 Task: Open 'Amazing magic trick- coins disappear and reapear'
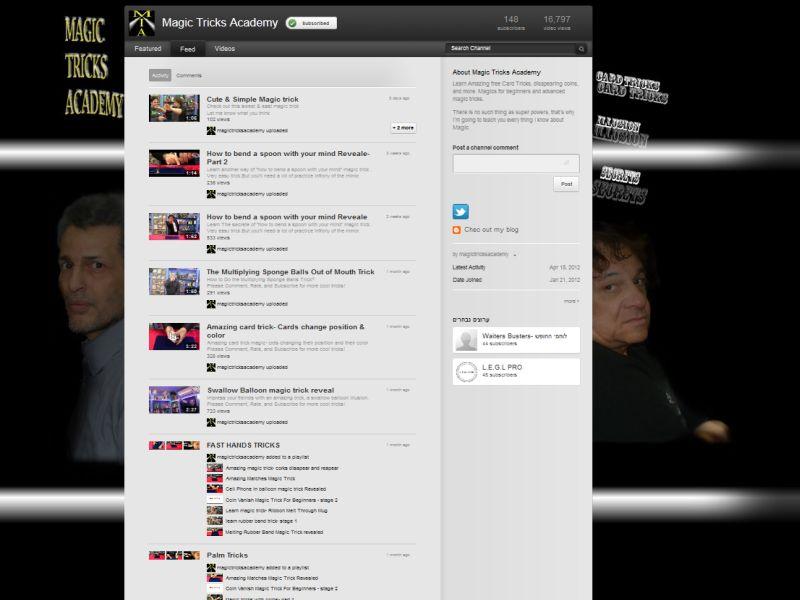tap(282, 468)
